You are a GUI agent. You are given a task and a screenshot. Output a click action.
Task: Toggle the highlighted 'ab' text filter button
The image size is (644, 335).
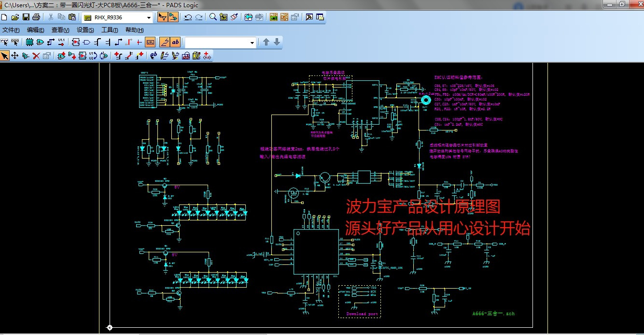tap(175, 43)
